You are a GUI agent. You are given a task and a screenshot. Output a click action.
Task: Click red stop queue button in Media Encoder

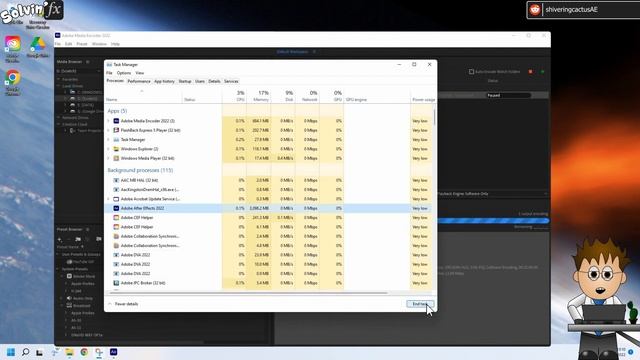click(x=530, y=72)
